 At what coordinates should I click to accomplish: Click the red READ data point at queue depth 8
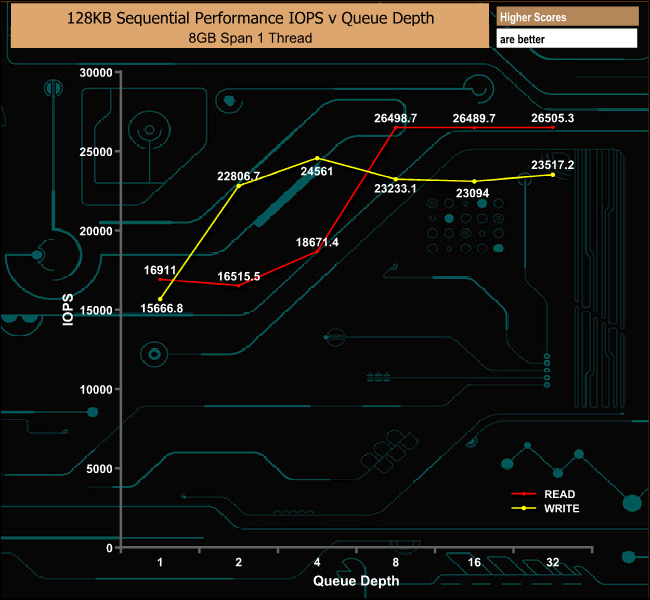click(x=396, y=128)
